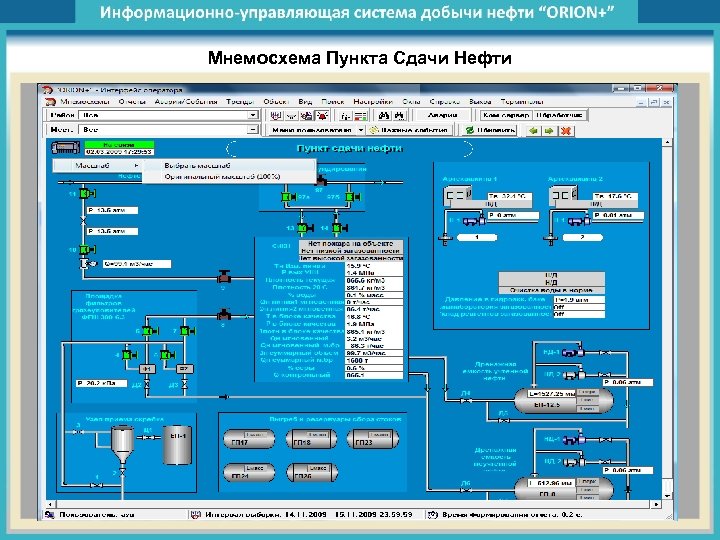
Task: Open the Аварии/События menu
Action: coord(186,101)
